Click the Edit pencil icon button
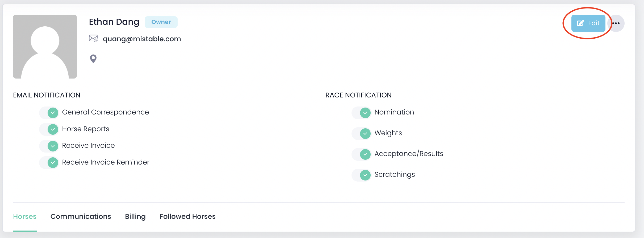The width and height of the screenshot is (644, 238). click(588, 23)
